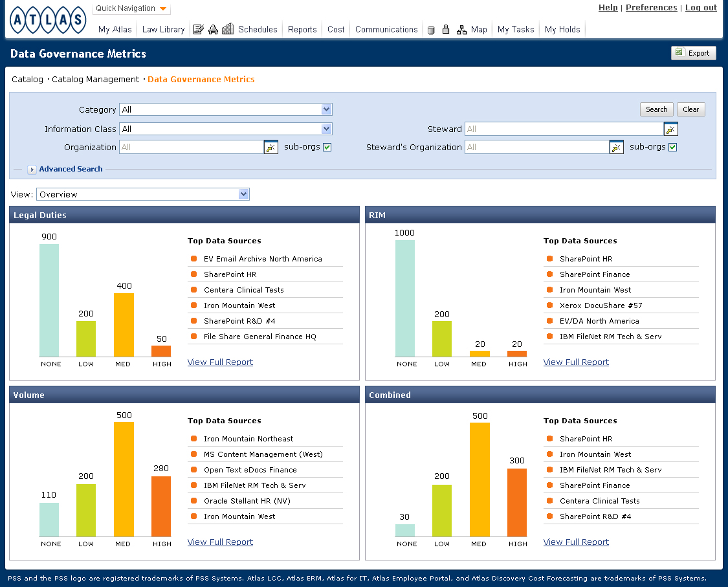Image resolution: width=728 pixels, height=587 pixels.
Task: Select Centera Clinical Tests in Legal Duties list
Action: [x=244, y=290]
